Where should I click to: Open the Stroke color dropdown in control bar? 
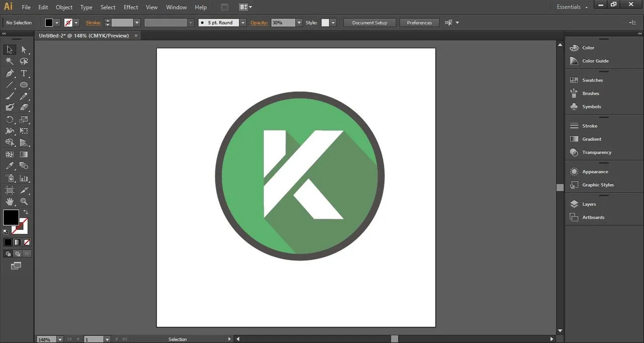pos(76,23)
